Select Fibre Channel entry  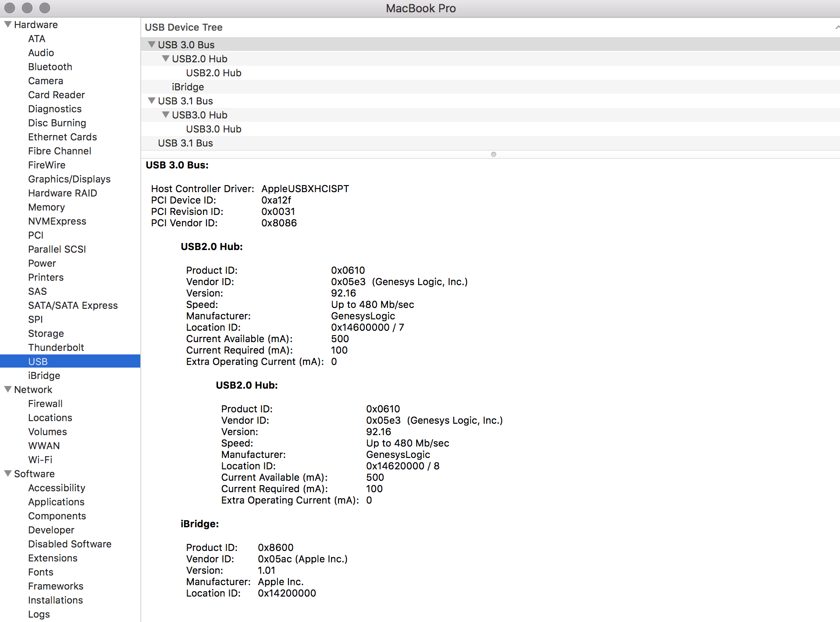click(x=60, y=151)
